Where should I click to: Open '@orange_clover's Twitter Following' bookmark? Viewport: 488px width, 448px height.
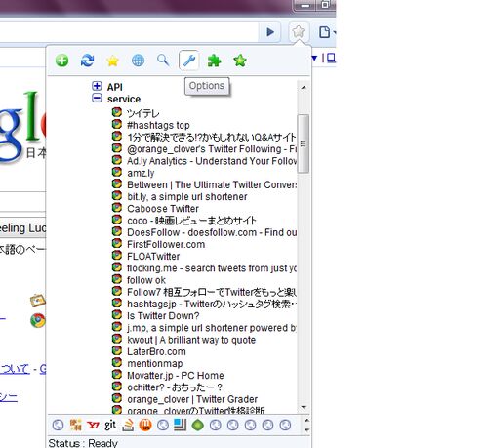[212, 149]
